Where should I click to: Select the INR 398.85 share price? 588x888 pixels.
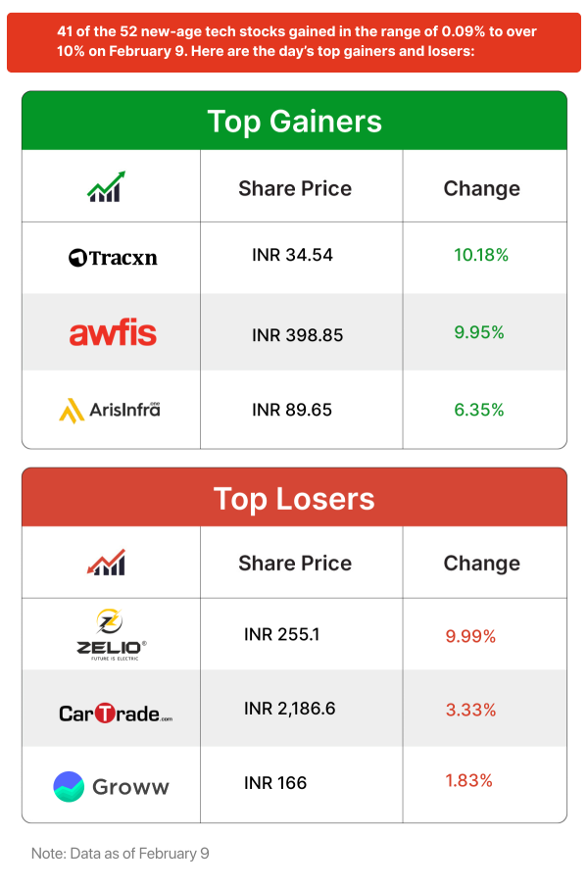pyautogui.click(x=297, y=335)
